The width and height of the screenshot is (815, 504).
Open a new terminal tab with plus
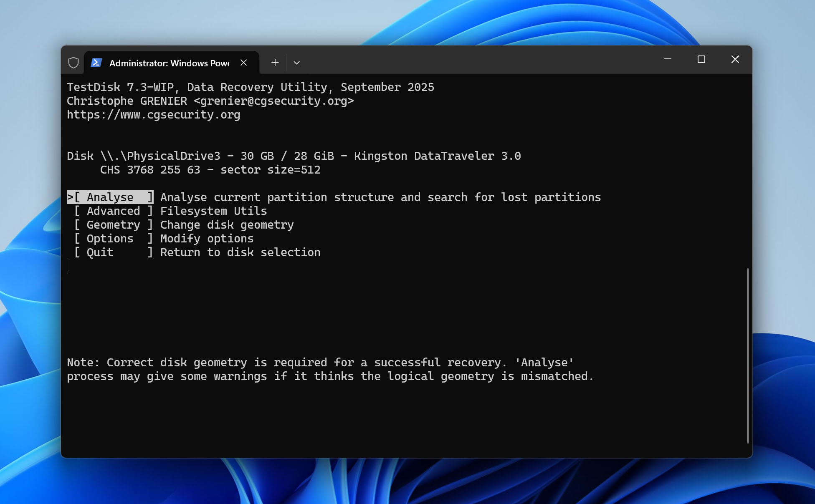(275, 63)
